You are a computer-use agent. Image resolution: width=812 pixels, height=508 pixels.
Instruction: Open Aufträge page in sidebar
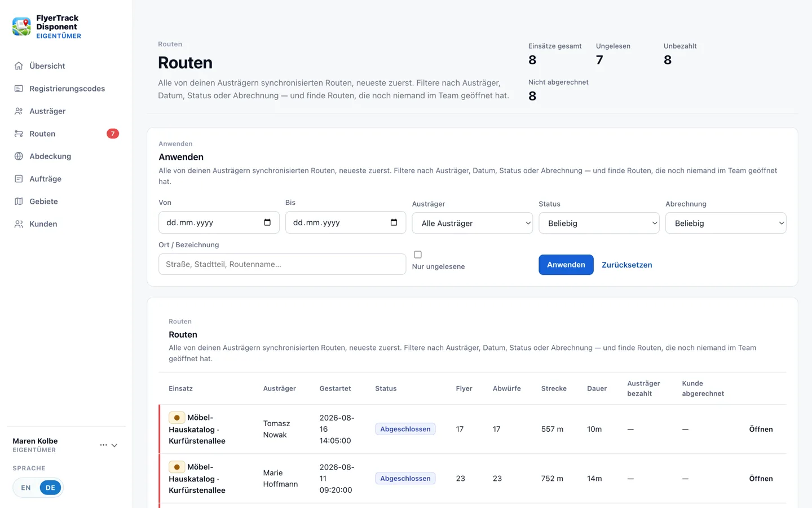[x=67, y=179]
